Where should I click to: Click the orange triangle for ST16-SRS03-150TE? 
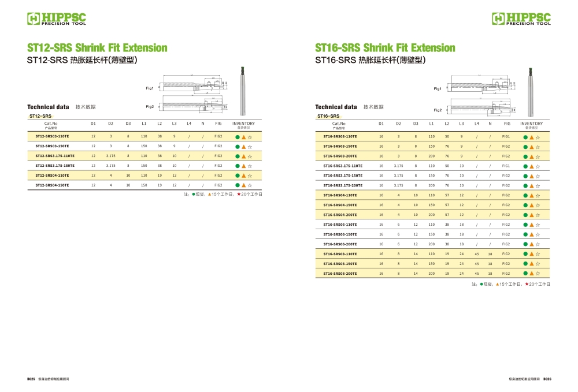pyautogui.click(x=532, y=147)
